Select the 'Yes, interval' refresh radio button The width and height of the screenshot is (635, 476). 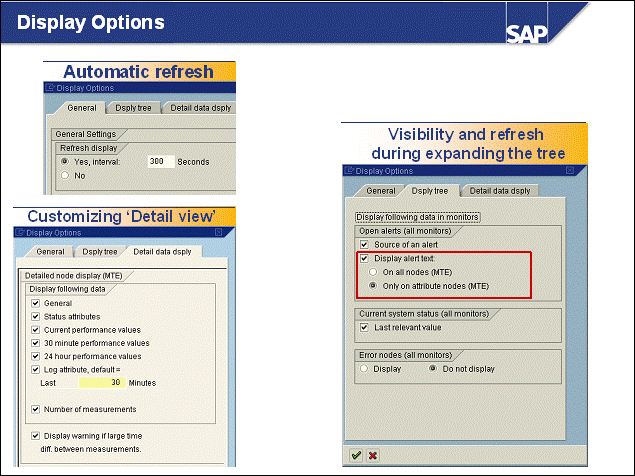[66, 160]
